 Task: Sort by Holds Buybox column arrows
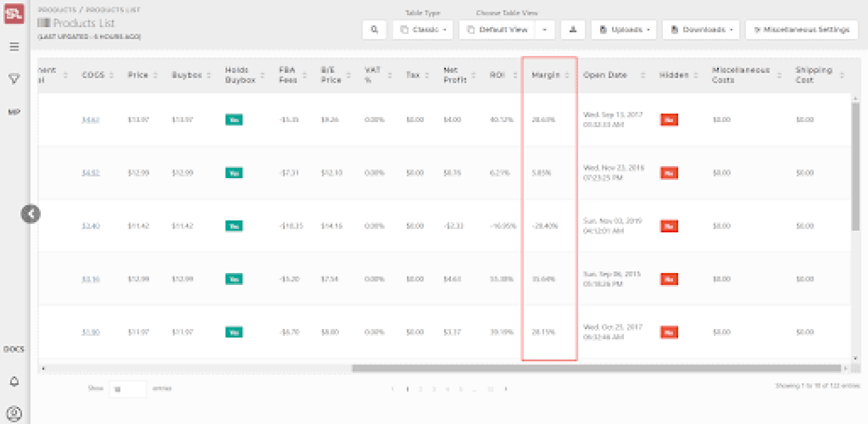[263, 75]
